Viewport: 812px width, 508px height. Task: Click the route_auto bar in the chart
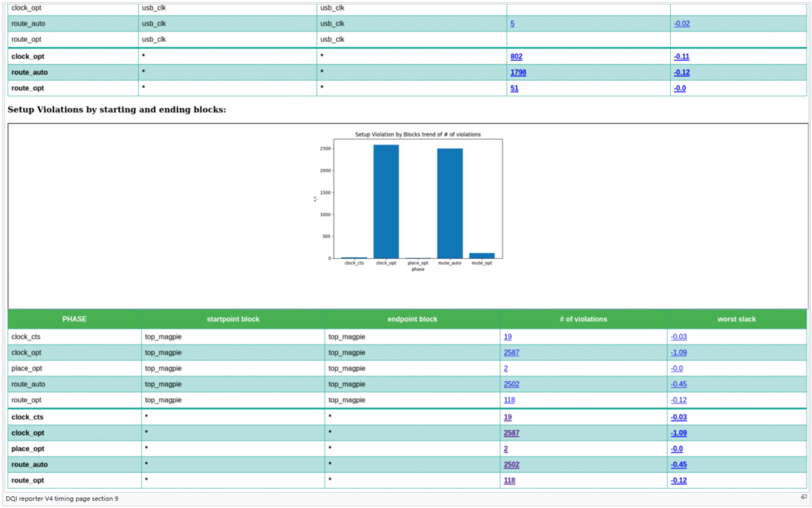point(450,203)
